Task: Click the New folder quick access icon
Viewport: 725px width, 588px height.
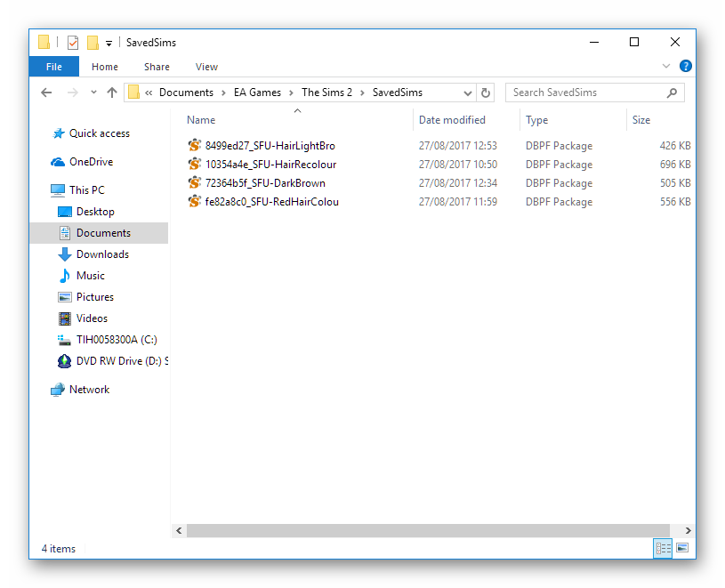Action: [93, 43]
